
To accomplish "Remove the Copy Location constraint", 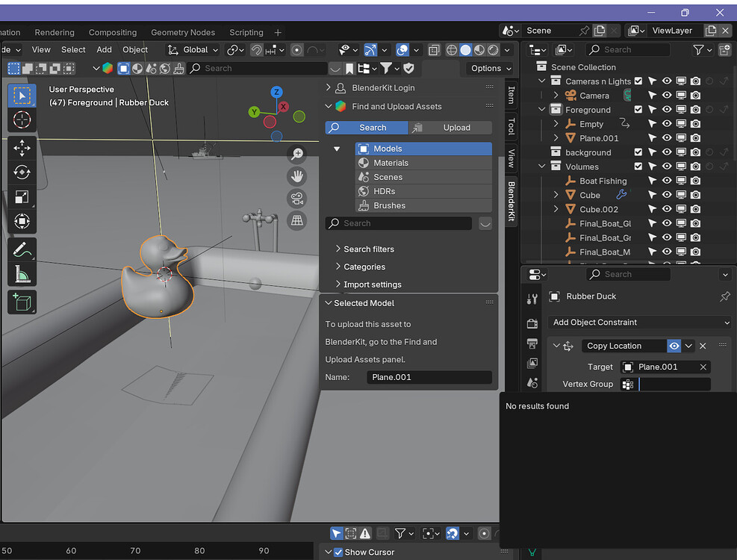I will (703, 346).
